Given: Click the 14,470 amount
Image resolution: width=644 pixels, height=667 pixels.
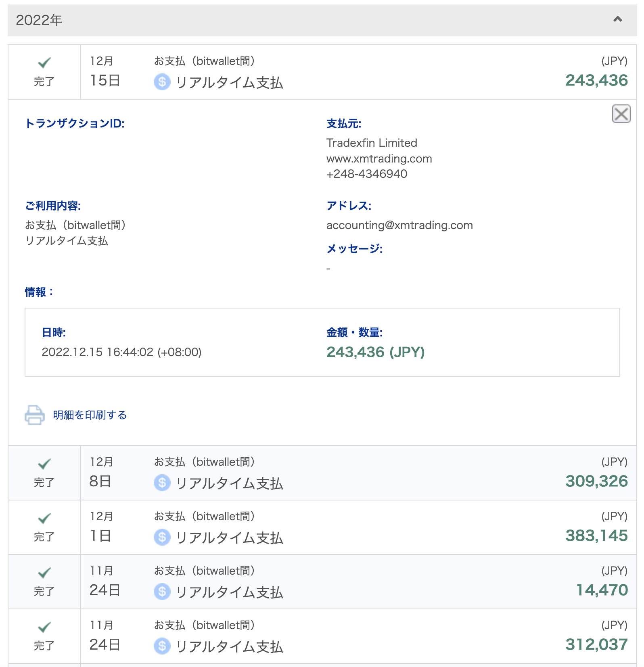Looking at the screenshot, I should click(x=602, y=590).
